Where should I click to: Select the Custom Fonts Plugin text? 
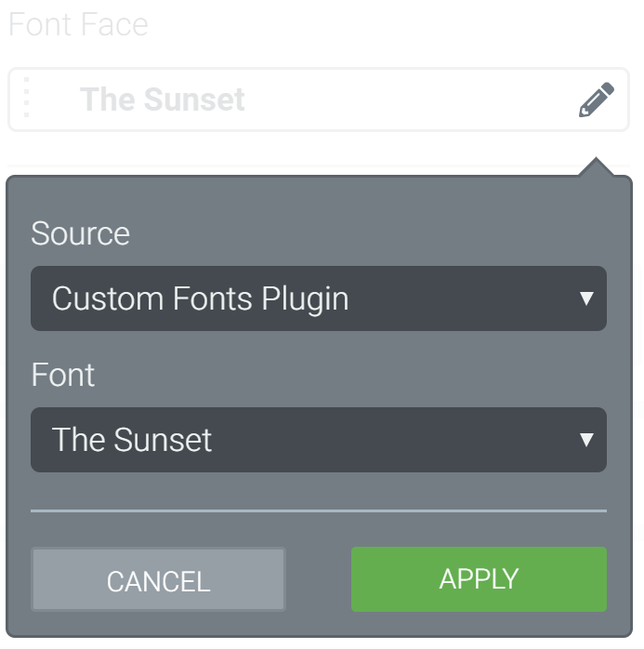(x=200, y=298)
